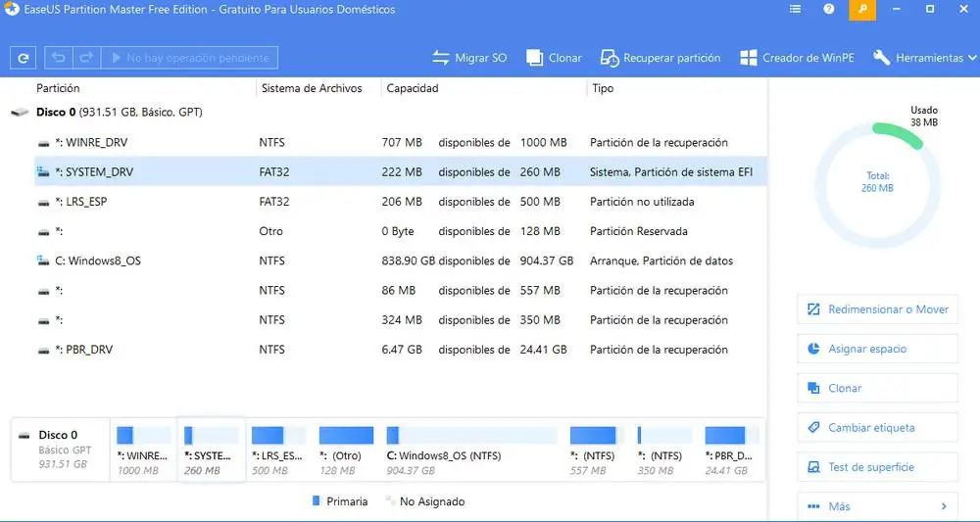
Task: Select 557 MB NTFS block in disk map
Action: (x=596, y=451)
